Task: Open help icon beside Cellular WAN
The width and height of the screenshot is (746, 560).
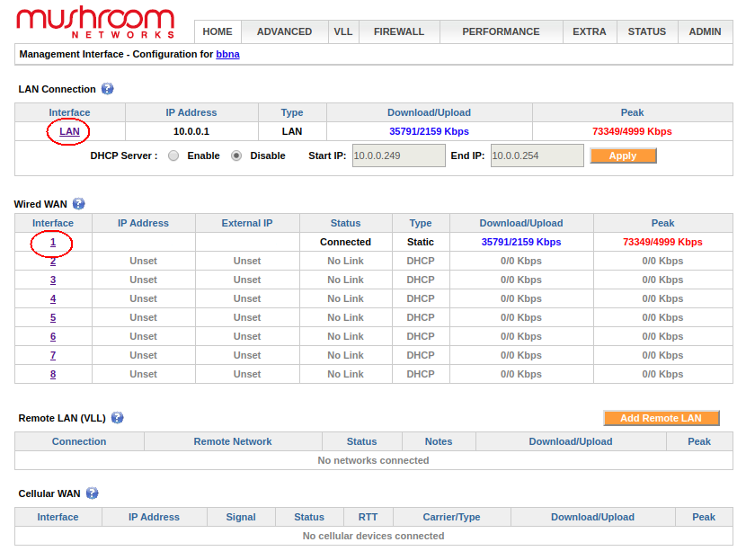Action: [92, 493]
